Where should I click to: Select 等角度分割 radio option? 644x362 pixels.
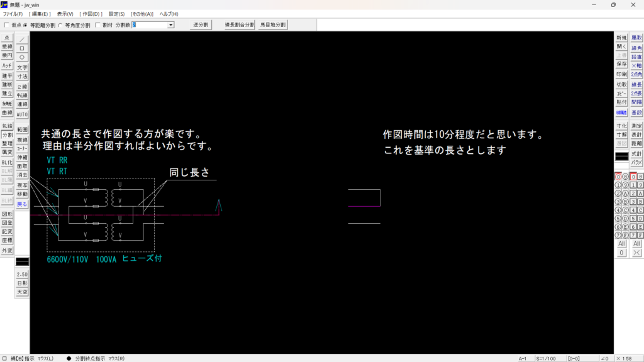tap(60, 25)
